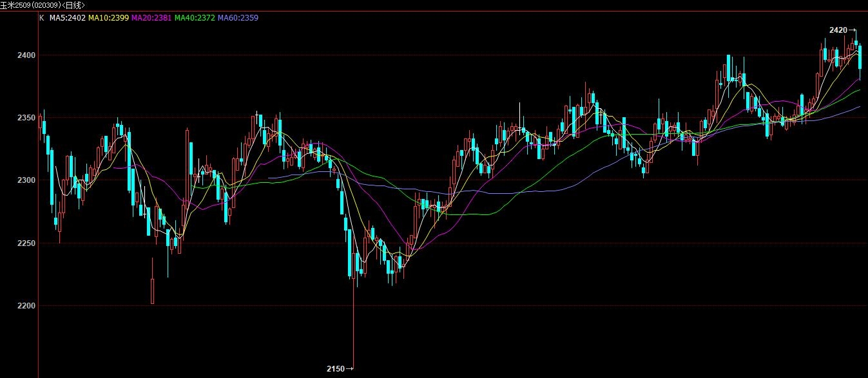
Task: Click the right end of green MA40 line
Action: coord(860,90)
